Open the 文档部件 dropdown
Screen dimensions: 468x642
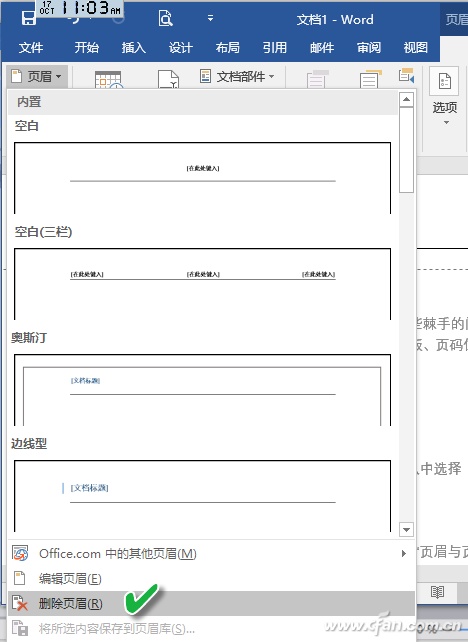237,76
